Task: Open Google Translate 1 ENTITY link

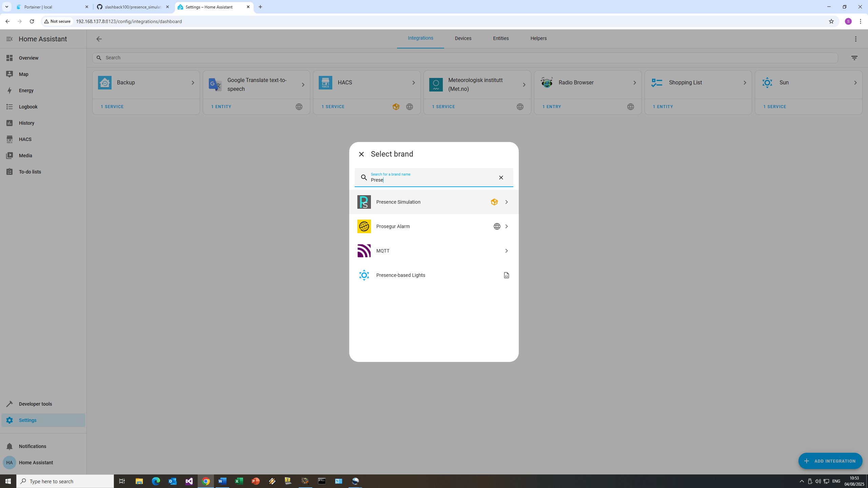Action: tap(221, 107)
